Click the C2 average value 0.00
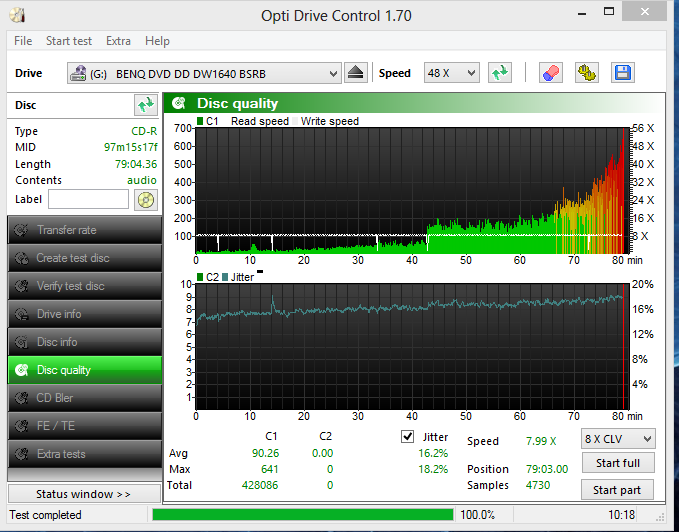Image resolution: width=679 pixels, height=532 pixels. coord(323,453)
